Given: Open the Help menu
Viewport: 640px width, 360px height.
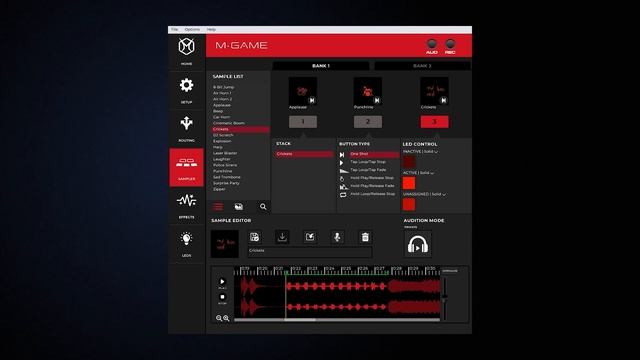Looking at the screenshot, I should coord(211,29).
